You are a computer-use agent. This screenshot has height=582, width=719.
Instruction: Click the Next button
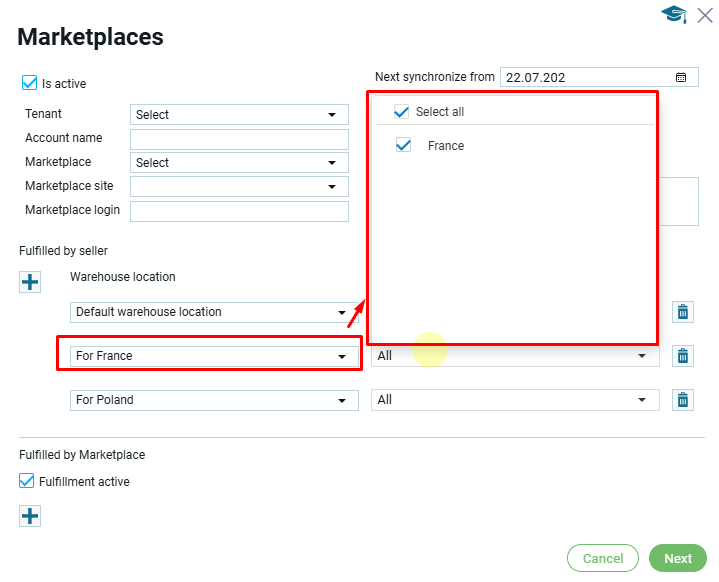click(x=677, y=558)
